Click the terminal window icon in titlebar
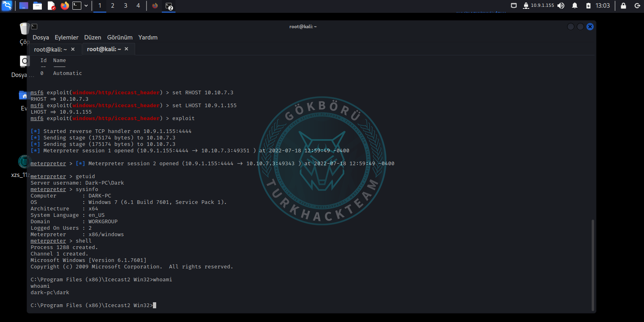644x322 pixels. click(34, 27)
